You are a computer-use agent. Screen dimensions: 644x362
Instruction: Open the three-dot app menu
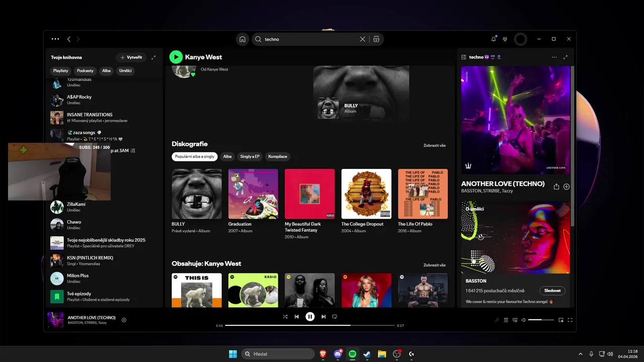55,39
